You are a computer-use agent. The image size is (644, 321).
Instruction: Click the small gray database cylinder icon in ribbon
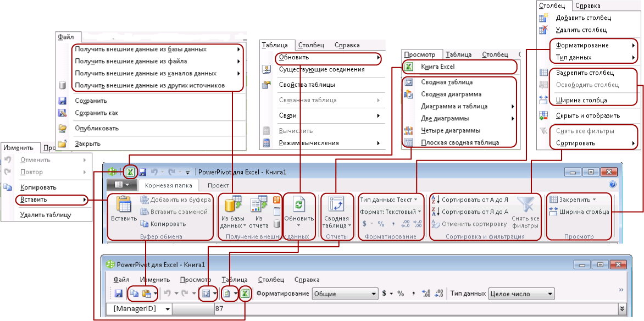pos(276,224)
